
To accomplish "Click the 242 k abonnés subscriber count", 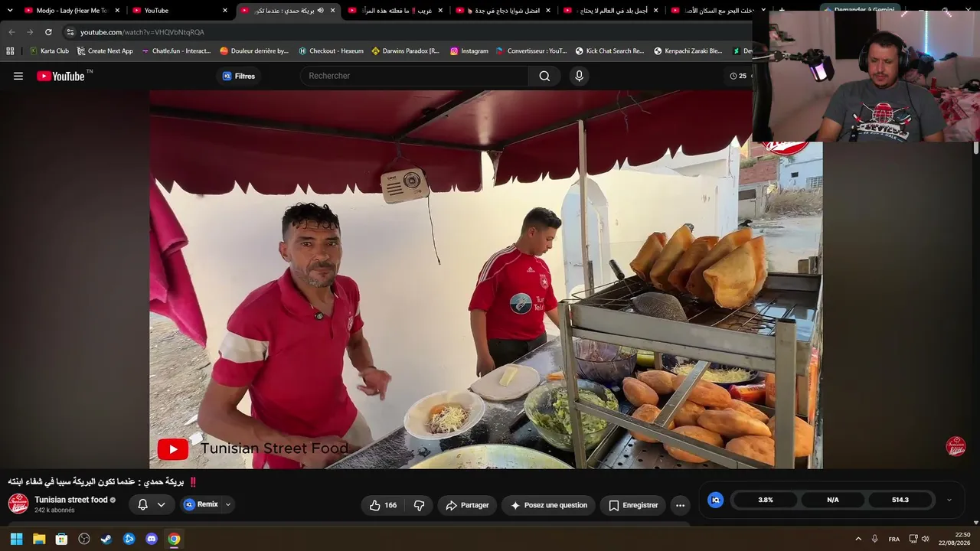I will pos(54,510).
